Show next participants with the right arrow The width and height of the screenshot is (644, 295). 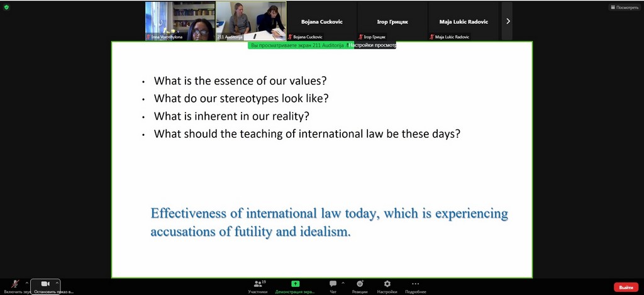click(x=508, y=21)
